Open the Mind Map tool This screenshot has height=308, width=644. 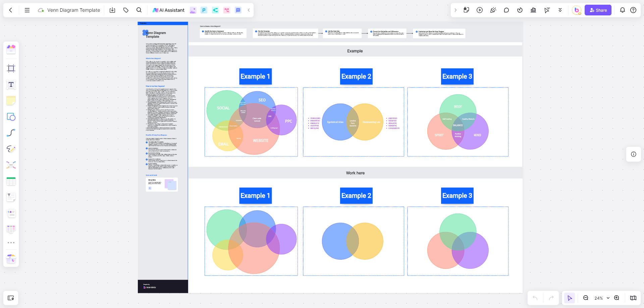pyautogui.click(x=11, y=165)
